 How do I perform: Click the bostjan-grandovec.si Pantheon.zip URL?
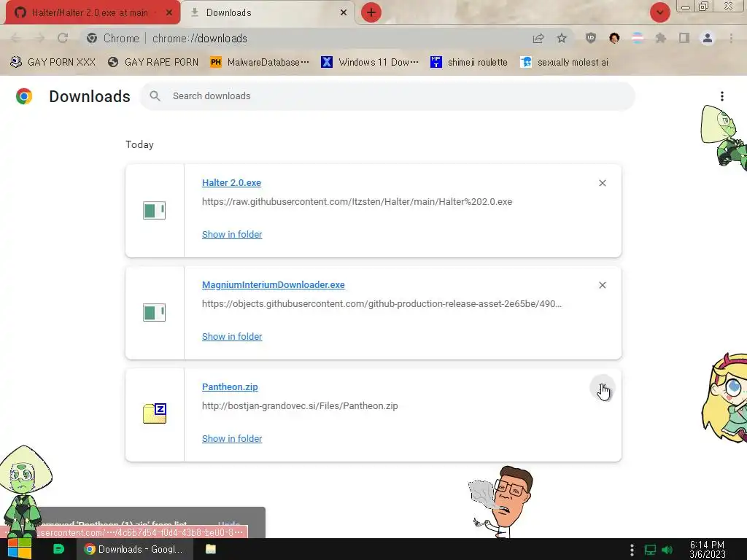pyautogui.click(x=300, y=406)
